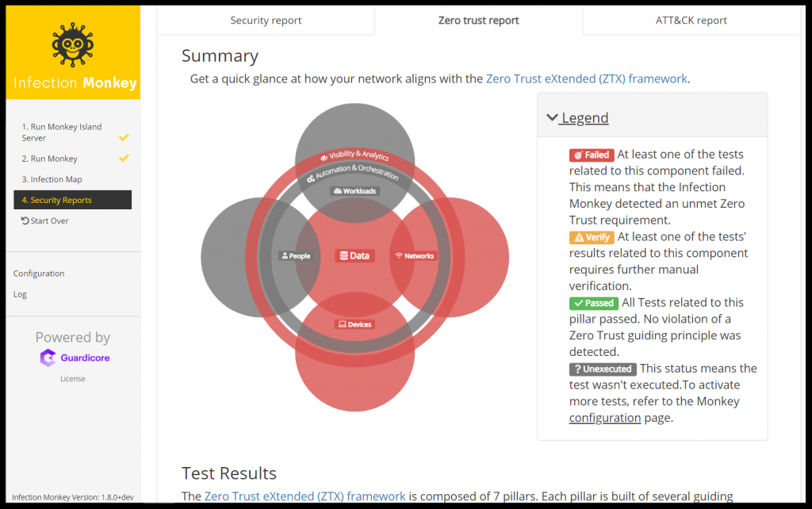The image size is (812, 509).
Task: Switch to the Security report tab
Action: point(266,21)
